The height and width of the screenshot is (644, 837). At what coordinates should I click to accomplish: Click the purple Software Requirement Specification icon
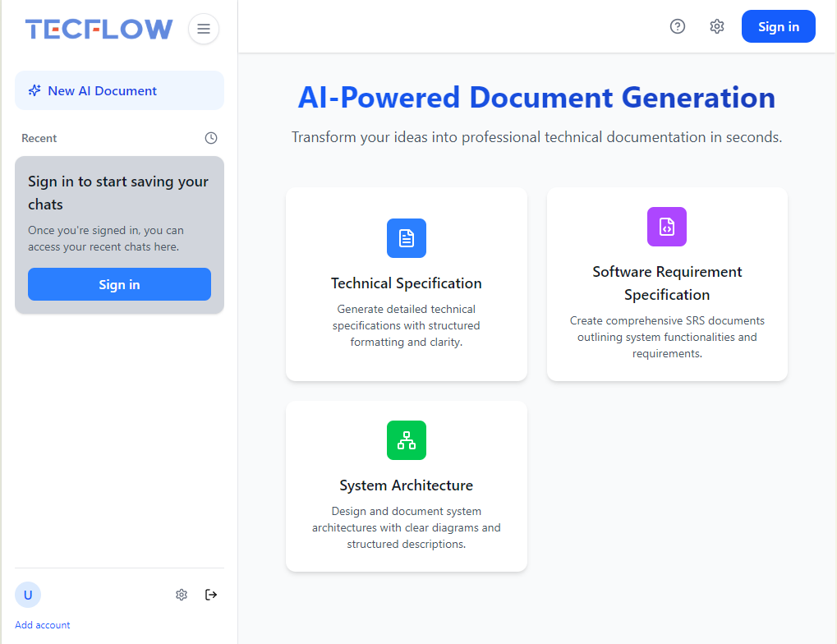point(667,227)
